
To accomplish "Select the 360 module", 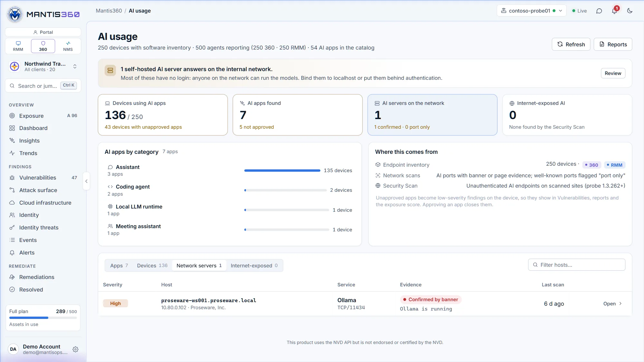I will (43, 46).
